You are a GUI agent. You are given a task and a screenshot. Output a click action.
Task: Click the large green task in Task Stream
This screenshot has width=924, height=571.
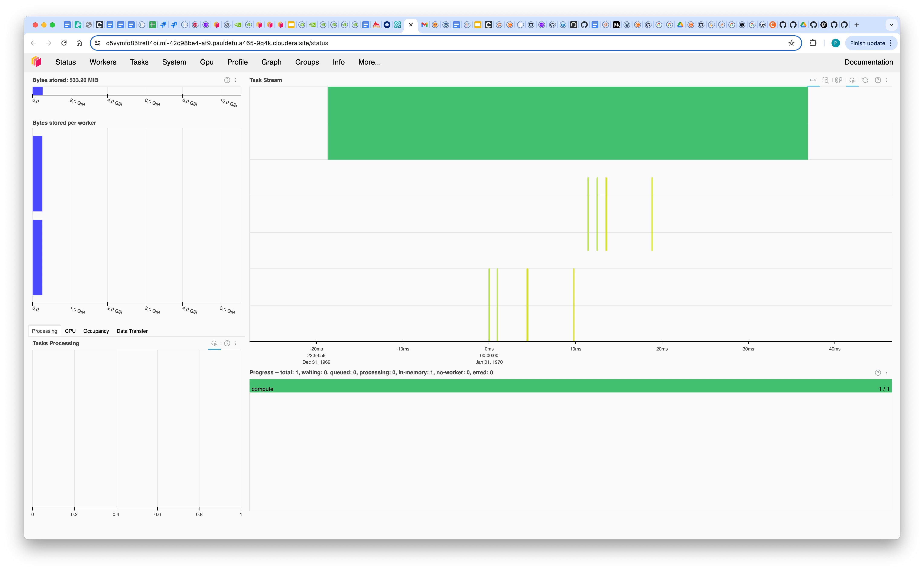(x=567, y=124)
